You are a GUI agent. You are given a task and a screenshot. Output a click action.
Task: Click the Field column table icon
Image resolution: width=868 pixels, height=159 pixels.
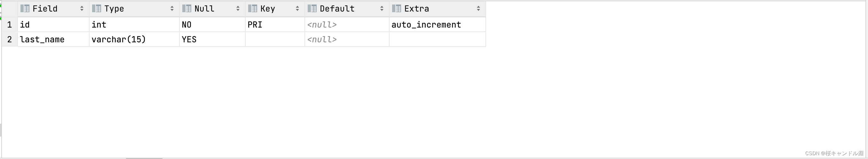tap(25, 8)
